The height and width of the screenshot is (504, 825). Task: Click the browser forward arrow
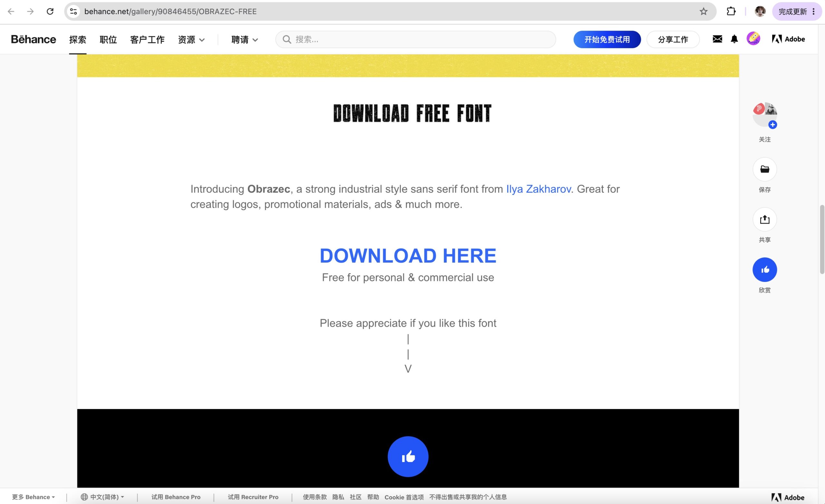pyautogui.click(x=31, y=11)
